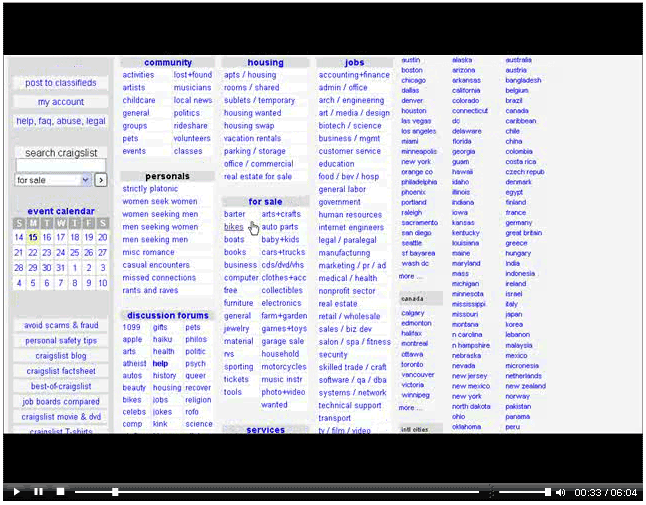
Task: Select the 'california' state link
Action: 466,91
